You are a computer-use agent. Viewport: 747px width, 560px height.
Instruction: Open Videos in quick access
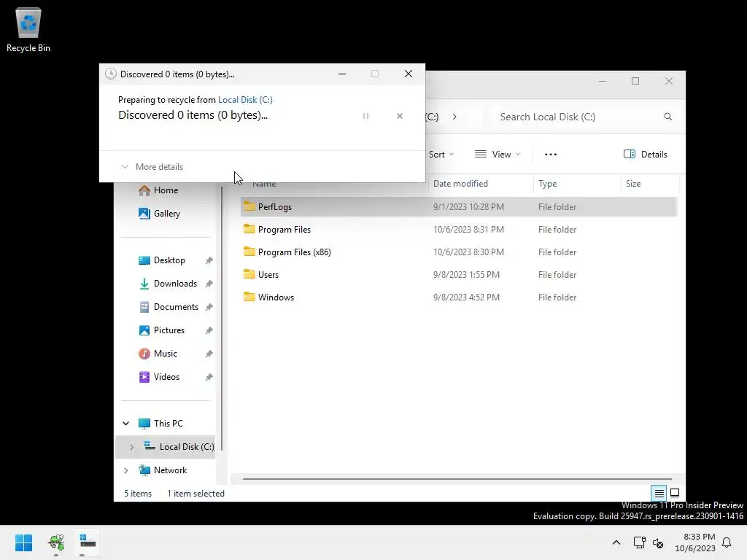tap(166, 377)
